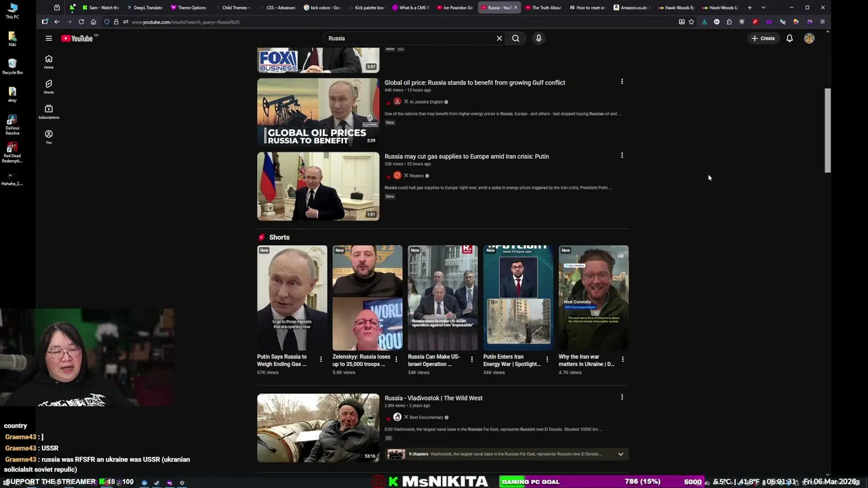Open the Zelenskyy short thumbnail
Image resolution: width=868 pixels, height=488 pixels.
(x=367, y=298)
